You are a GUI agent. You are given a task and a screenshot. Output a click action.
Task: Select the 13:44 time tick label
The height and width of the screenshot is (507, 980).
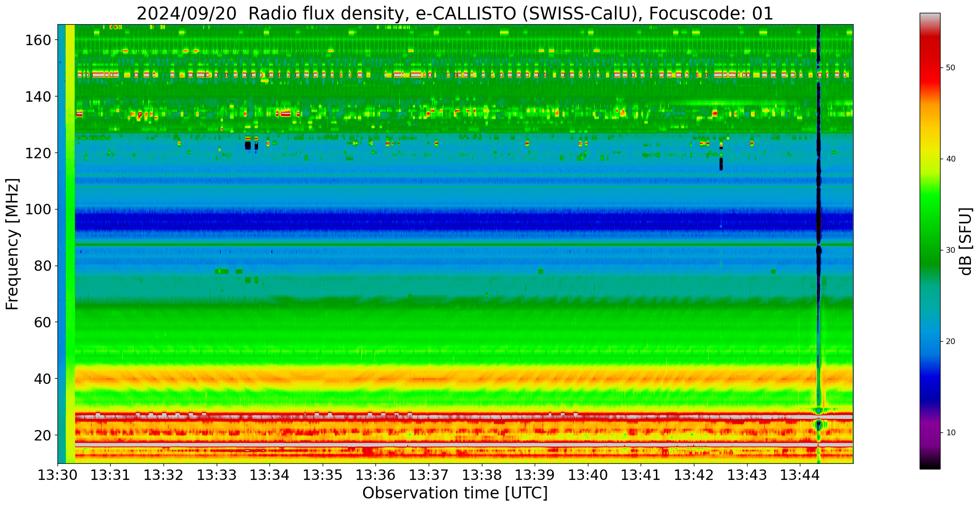800,475
